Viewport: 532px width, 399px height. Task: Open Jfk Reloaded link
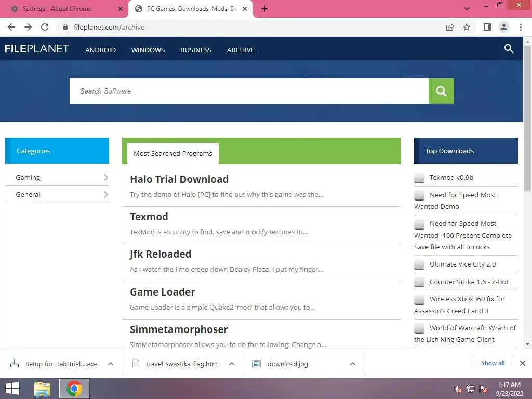161,254
